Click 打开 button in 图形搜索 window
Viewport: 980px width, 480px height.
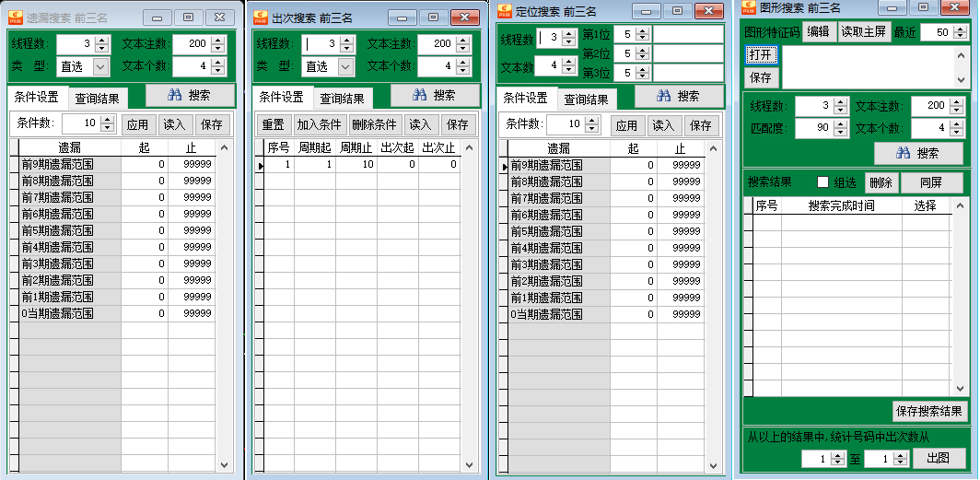click(761, 55)
